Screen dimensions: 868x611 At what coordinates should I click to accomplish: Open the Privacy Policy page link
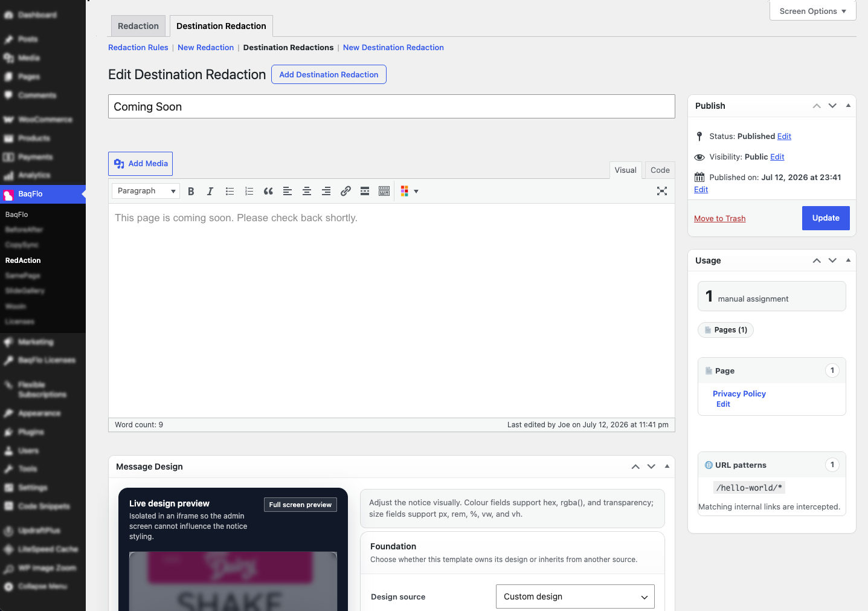(739, 394)
